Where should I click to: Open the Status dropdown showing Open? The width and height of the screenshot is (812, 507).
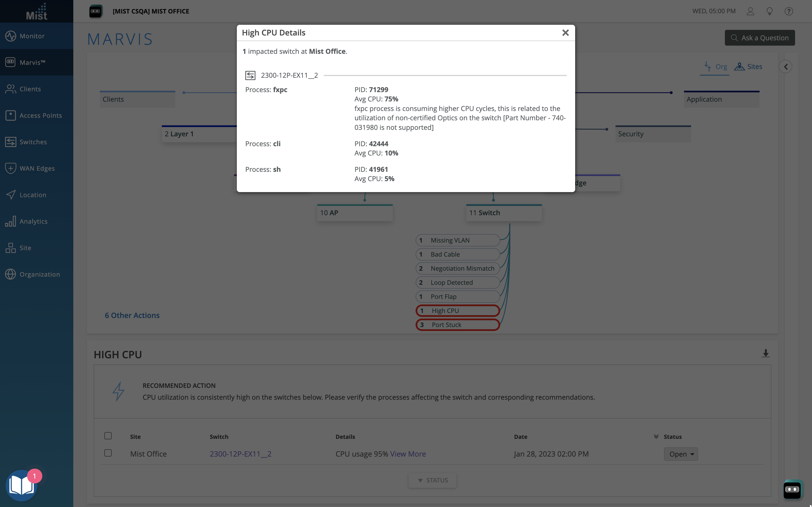[681, 454]
